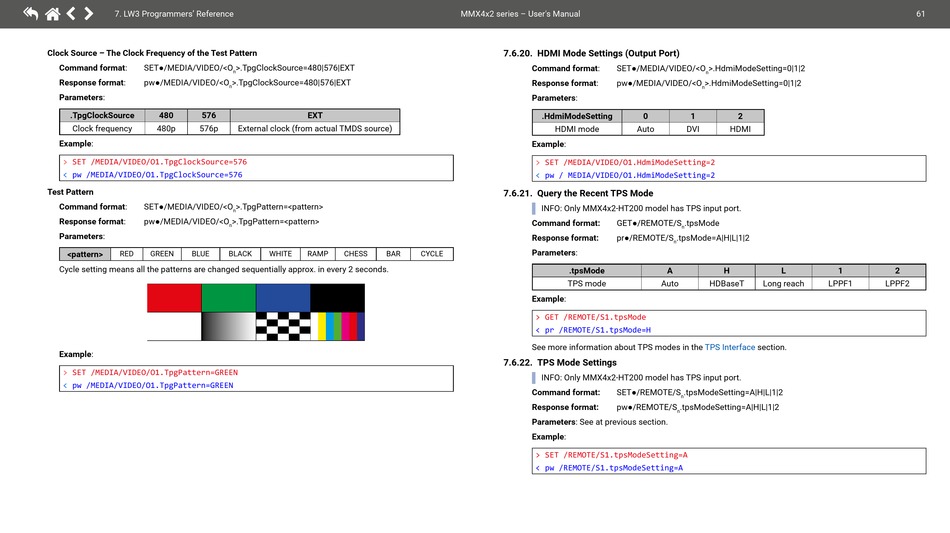Click the '7.6.21. Query the Recent TPS Mode' heading
Image resolution: width=950 pixels, height=533 pixels.
(x=578, y=193)
